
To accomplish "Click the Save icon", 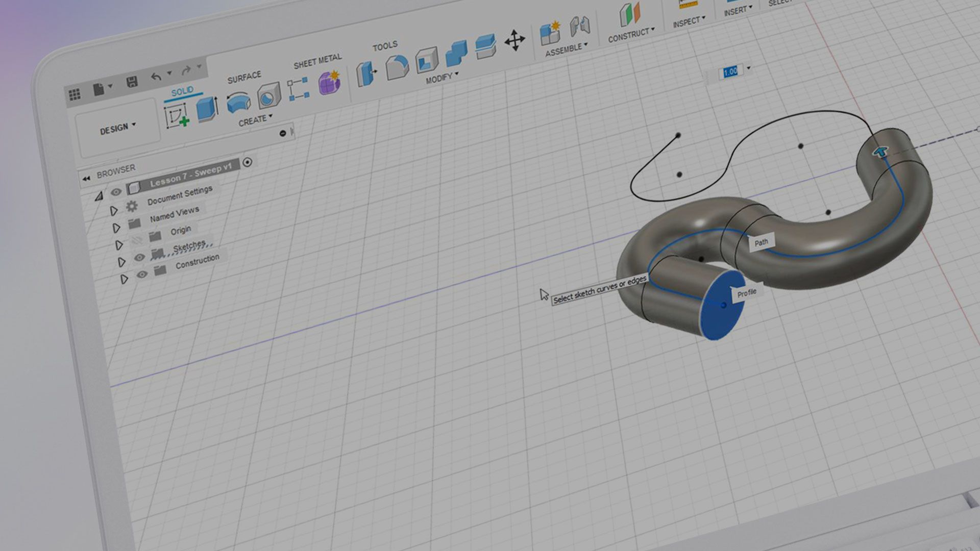I will (132, 81).
